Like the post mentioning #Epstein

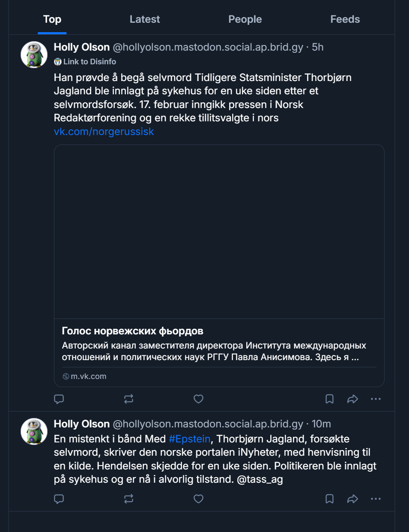pyautogui.click(x=198, y=499)
